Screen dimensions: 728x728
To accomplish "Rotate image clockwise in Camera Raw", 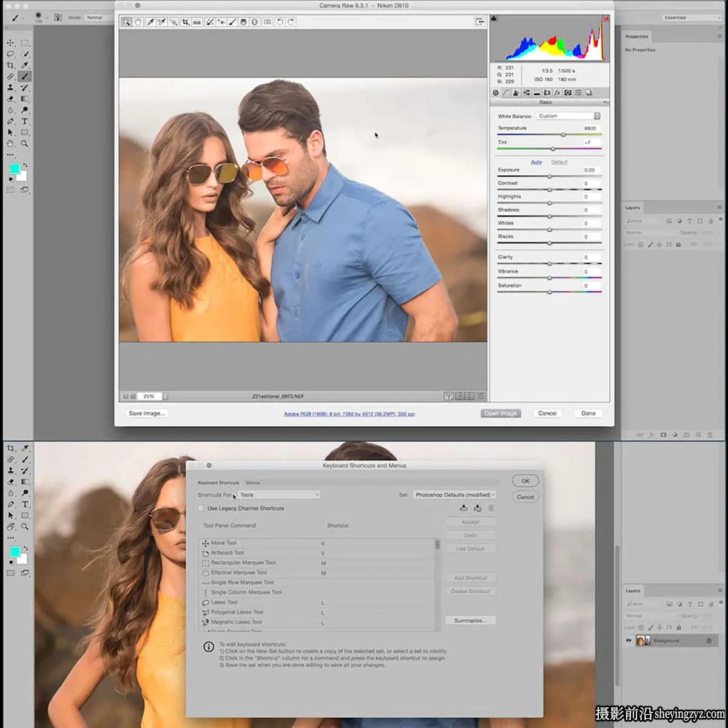I will pyautogui.click(x=291, y=22).
